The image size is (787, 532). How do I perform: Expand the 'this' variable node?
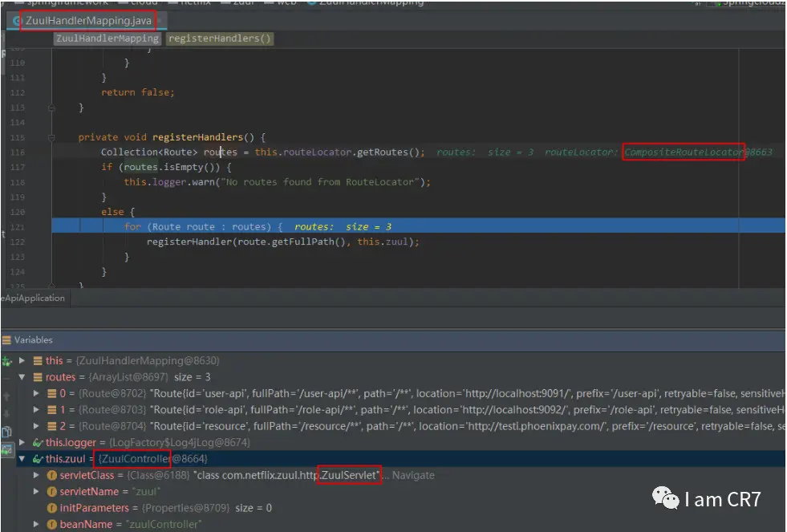click(x=22, y=360)
